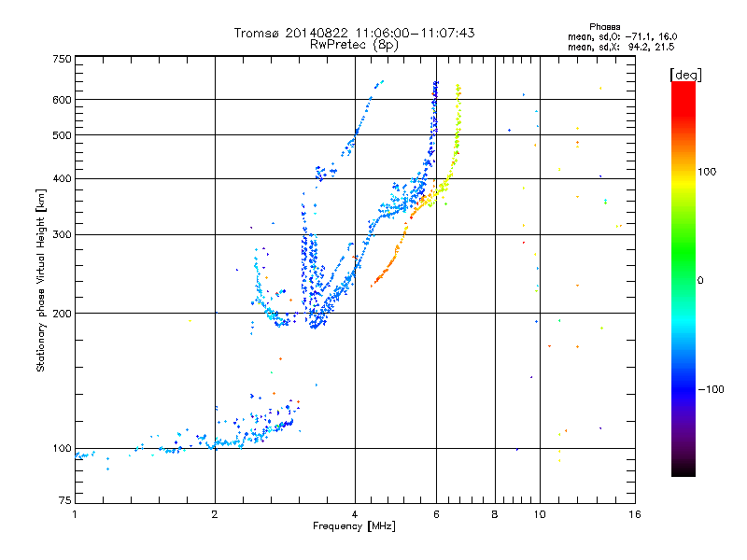This screenshot has width=747, height=560.
Task: Click the '16' frequency tick label
Action: pyautogui.click(x=635, y=514)
